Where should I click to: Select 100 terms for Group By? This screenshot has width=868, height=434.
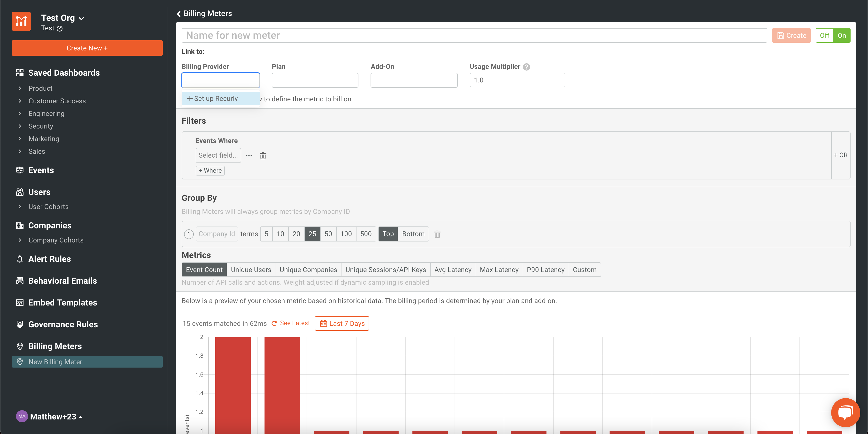point(346,234)
